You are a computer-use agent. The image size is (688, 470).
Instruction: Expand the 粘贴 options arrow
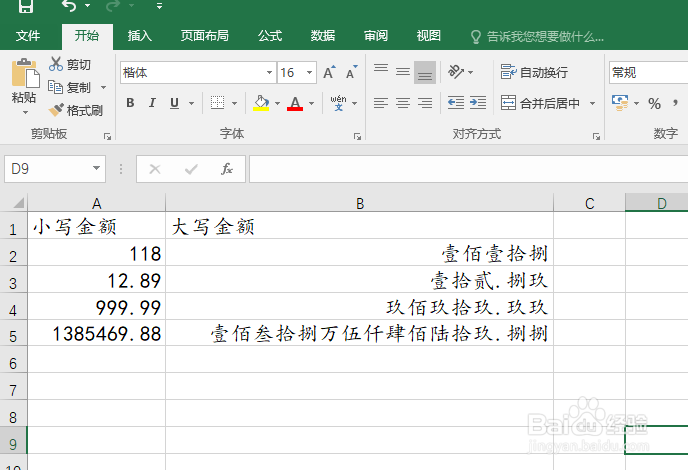pyautogui.click(x=25, y=112)
